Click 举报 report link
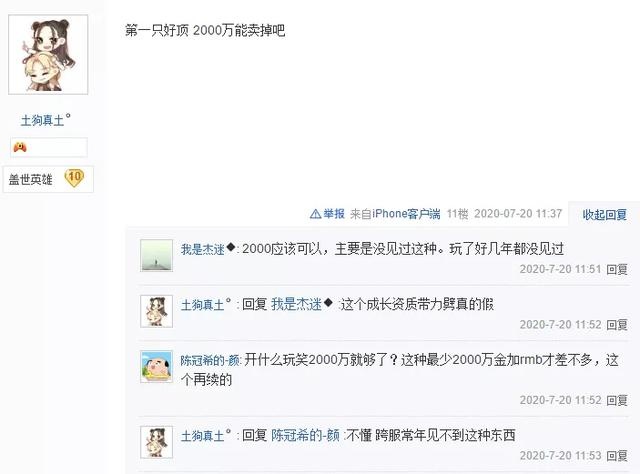Screen dimensions: 640x474 [334, 214]
